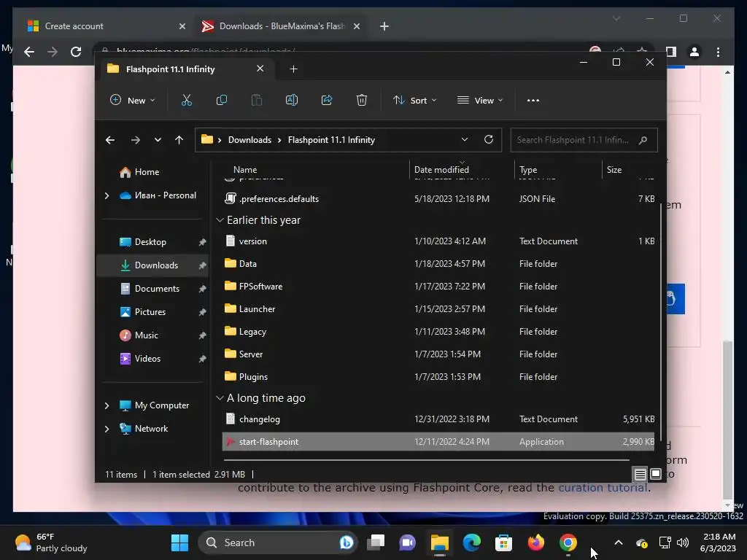Viewport: 747px width, 560px height.
Task: Click the Cut scissors icon in Explorer toolbar
Action: 186,101
